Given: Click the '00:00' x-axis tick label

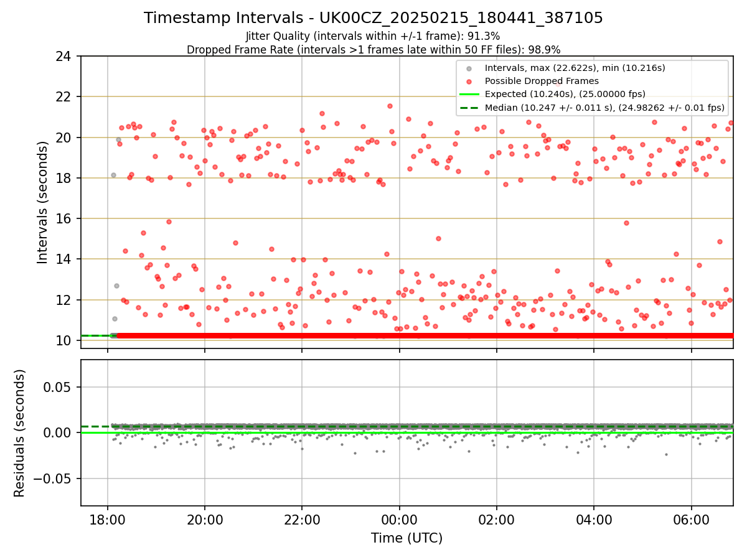Looking at the screenshot, I should (400, 519).
